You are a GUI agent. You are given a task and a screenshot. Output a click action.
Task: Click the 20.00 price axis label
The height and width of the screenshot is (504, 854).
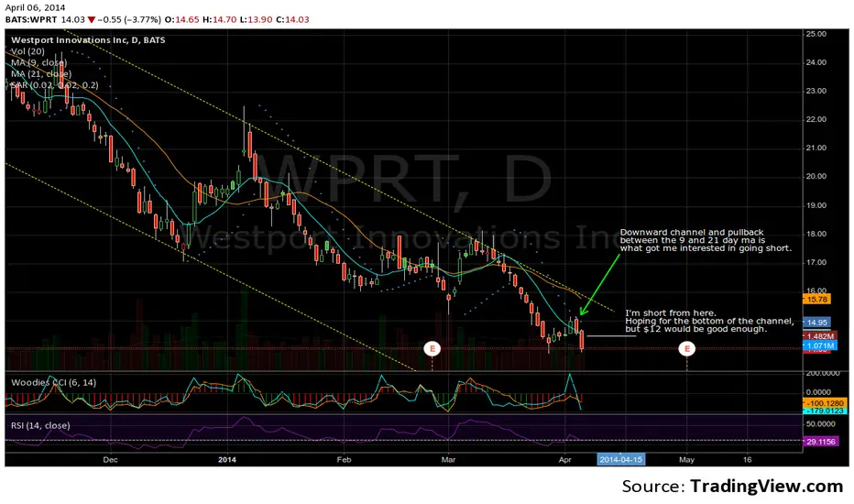pos(816,176)
